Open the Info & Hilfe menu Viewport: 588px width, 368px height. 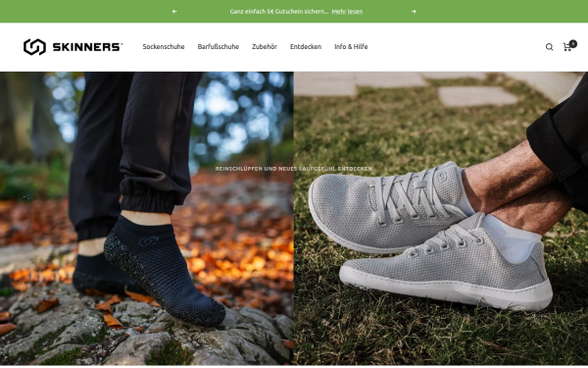tap(351, 46)
